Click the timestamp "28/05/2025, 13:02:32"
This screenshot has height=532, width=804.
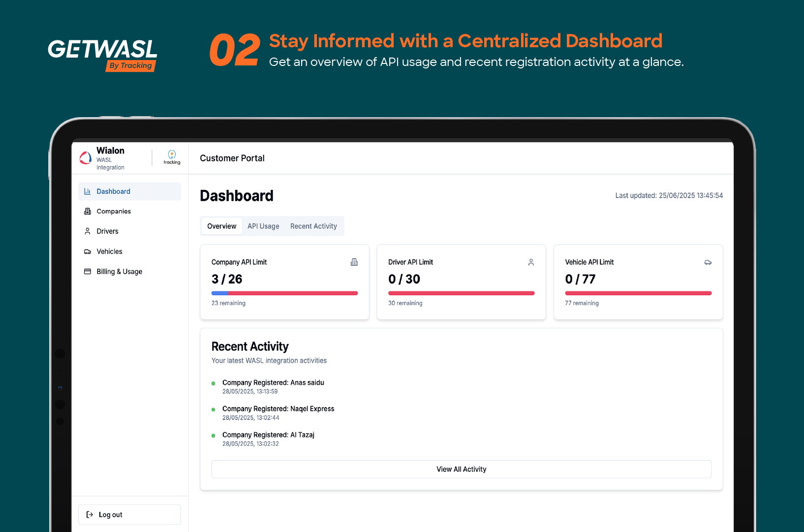click(x=250, y=444)
